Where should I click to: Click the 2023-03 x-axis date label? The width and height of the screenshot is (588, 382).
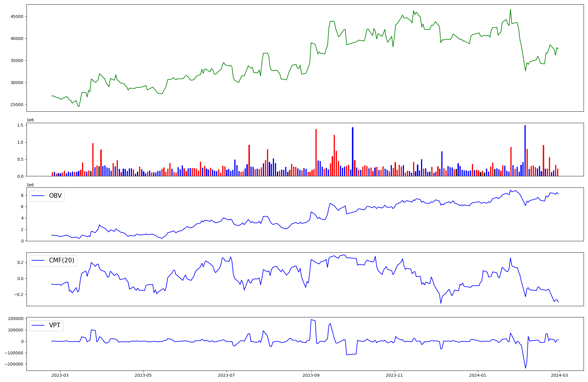(x=60, y=375)
